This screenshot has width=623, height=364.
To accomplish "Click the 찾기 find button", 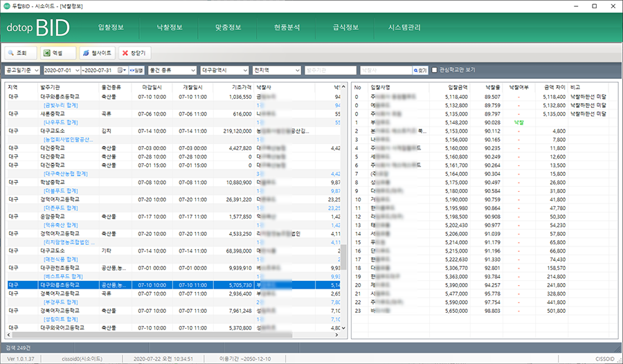I will point(420,70).
